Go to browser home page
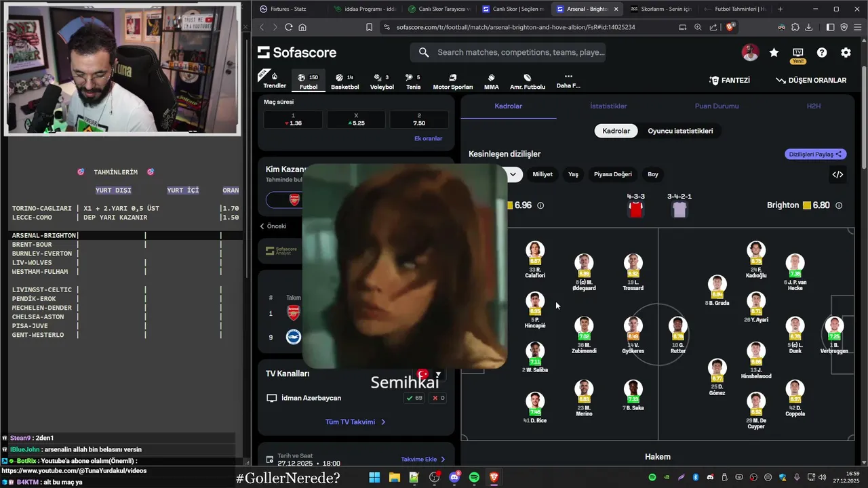The height and width of the screenshot is (488, 868). [302, 27]
